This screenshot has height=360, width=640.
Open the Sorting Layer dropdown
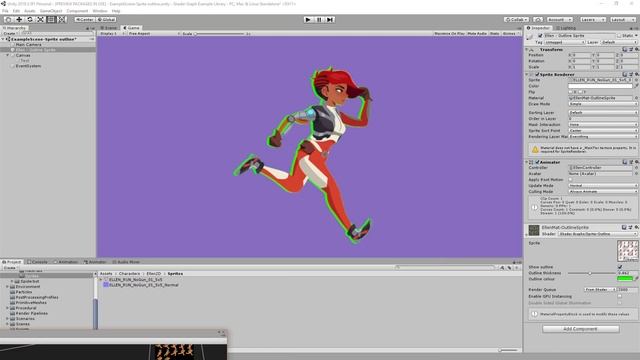point(603,113)
